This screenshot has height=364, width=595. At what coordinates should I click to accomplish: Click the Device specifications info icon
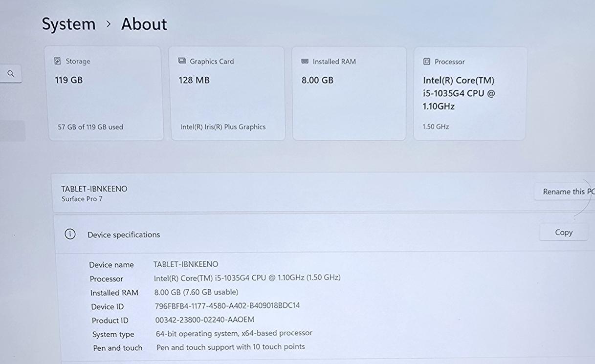click(70, 234)
